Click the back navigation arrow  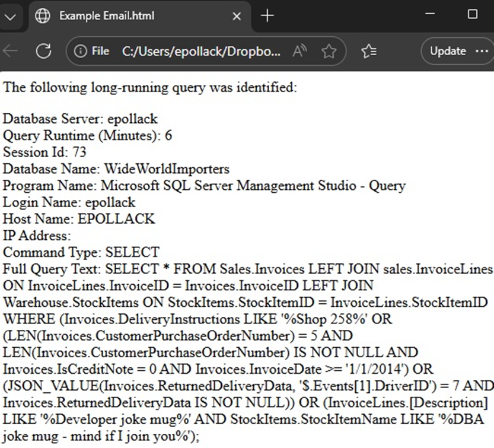click(x=11, y=51)
